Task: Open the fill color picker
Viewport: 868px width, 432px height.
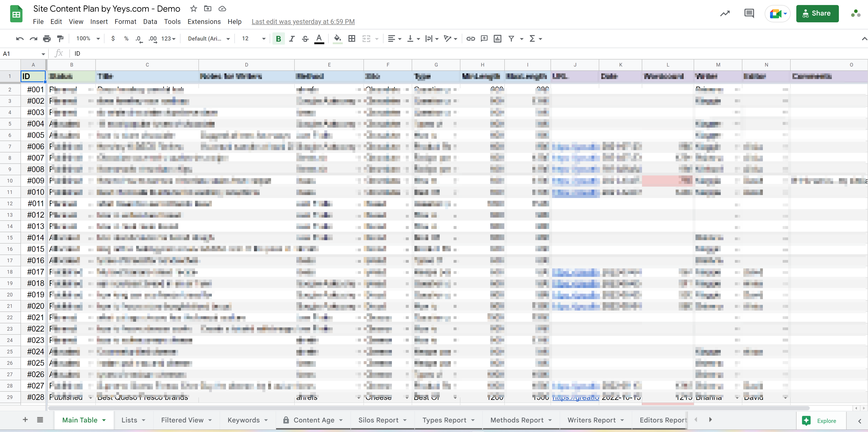Action: [337, 39]
